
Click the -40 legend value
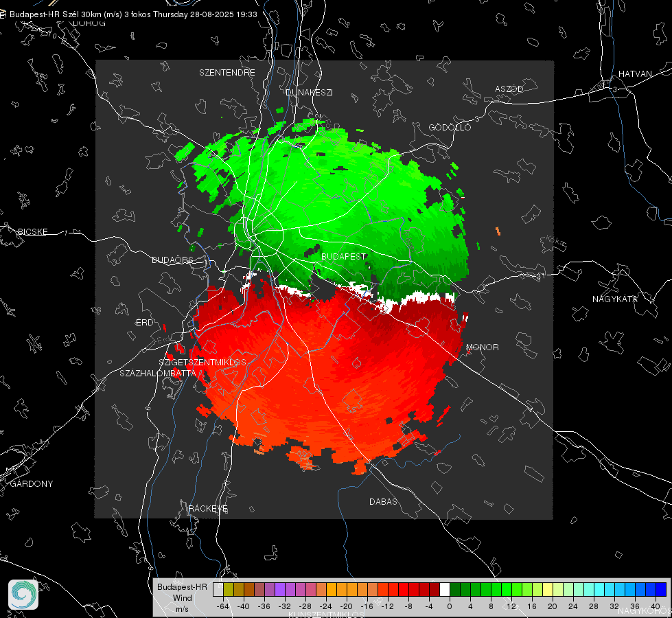[244, 606]
